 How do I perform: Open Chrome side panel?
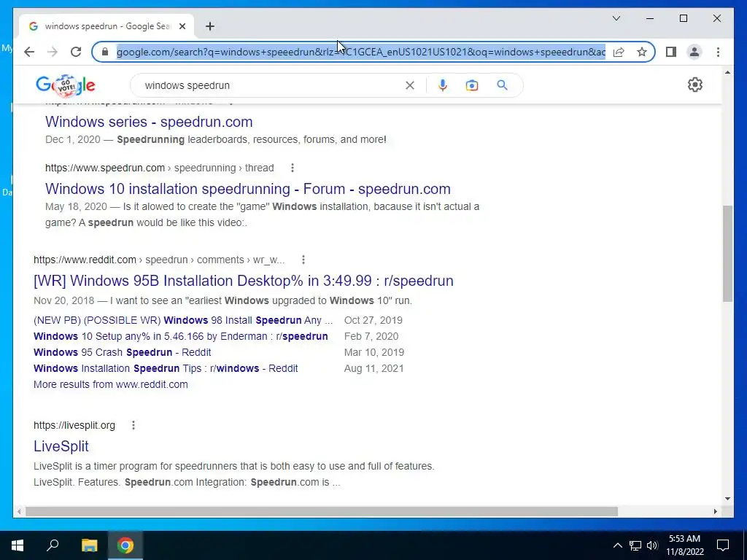click(671, 52)
